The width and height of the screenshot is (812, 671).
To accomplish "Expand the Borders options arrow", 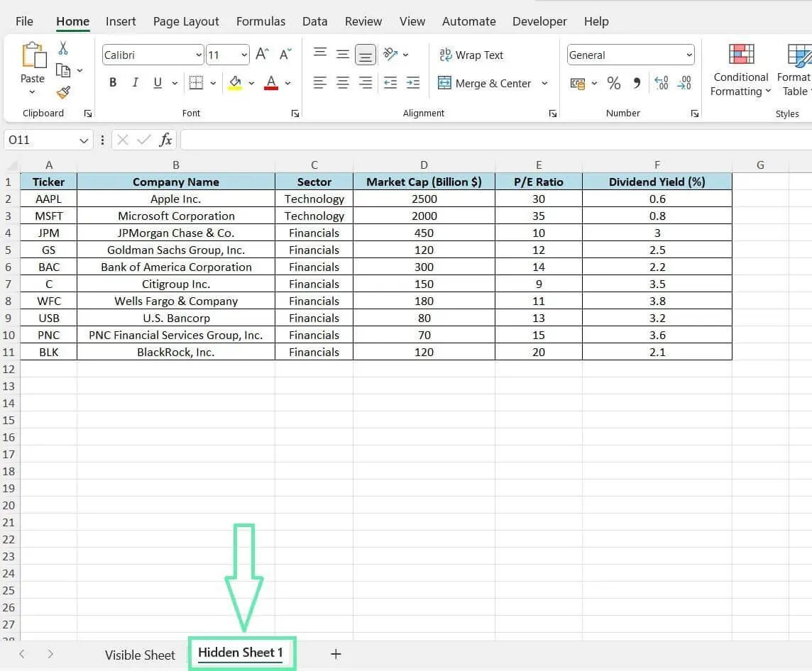I will pos(213,83).
